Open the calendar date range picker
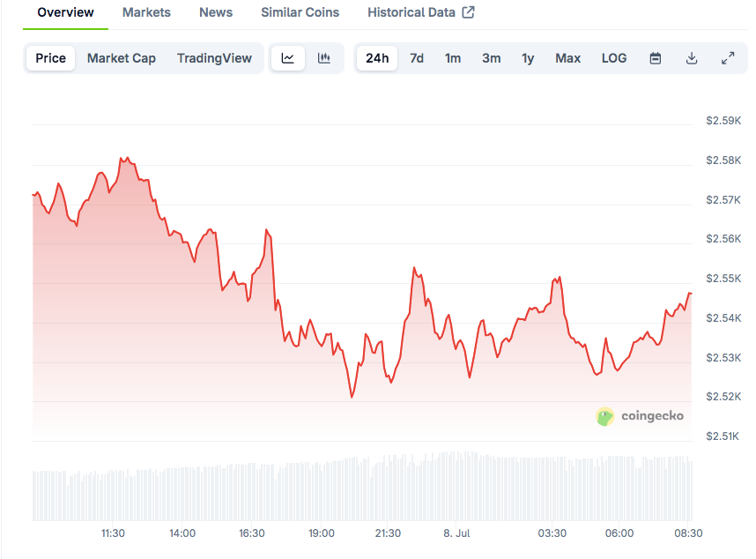The height and width of the screenshot is (559, 756). pyautogui.click(x=656, y=58)
